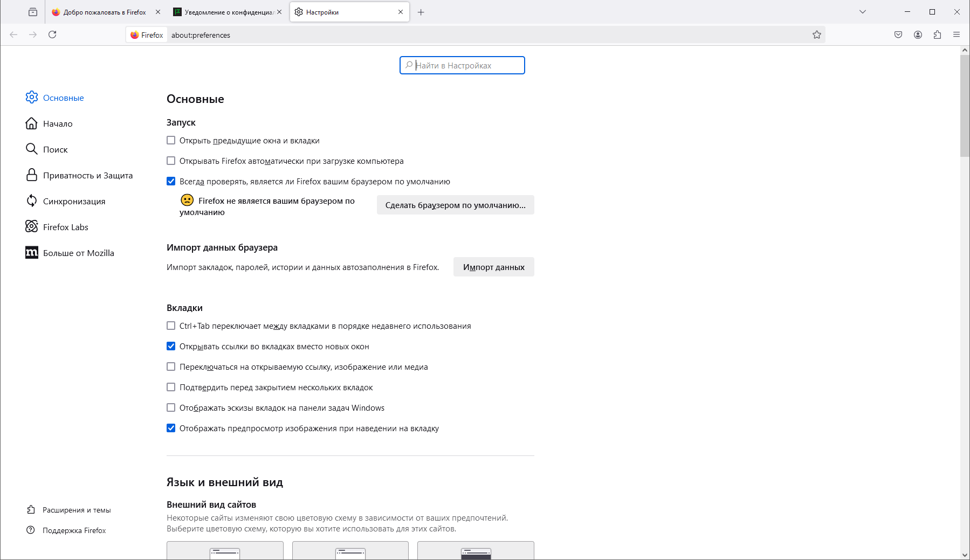Image resolution: width=970 pixels, height=560 pixels.
Task: Click the scrollbar up arrow
Action: coord(965,50)
